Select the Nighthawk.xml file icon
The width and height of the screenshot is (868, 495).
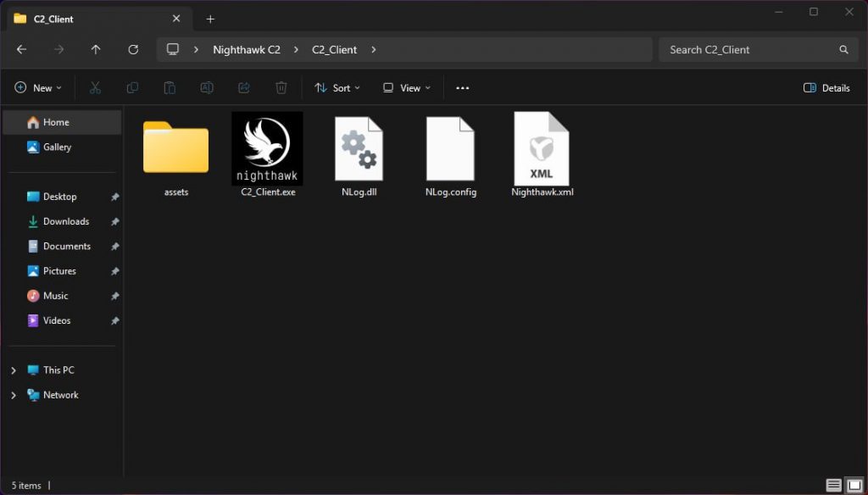tap(542, 149)
